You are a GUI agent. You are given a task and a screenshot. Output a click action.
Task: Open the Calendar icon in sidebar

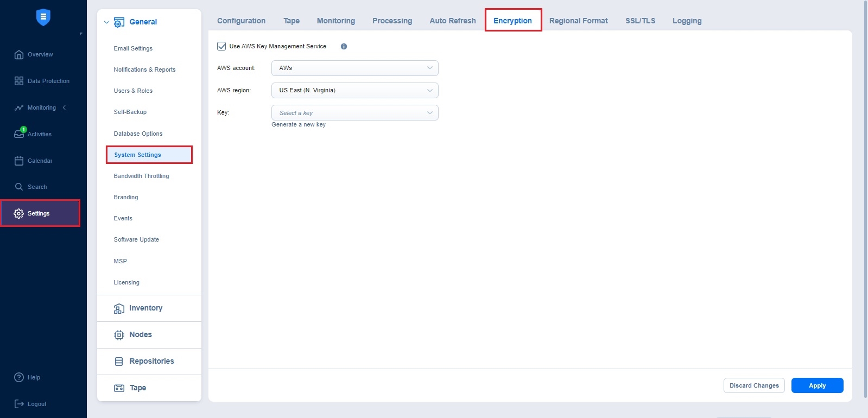pos(19,161)
